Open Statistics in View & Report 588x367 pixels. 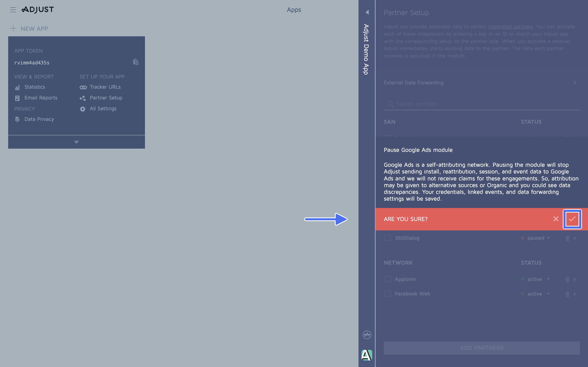pyautogui.click(x=35, y=87)
